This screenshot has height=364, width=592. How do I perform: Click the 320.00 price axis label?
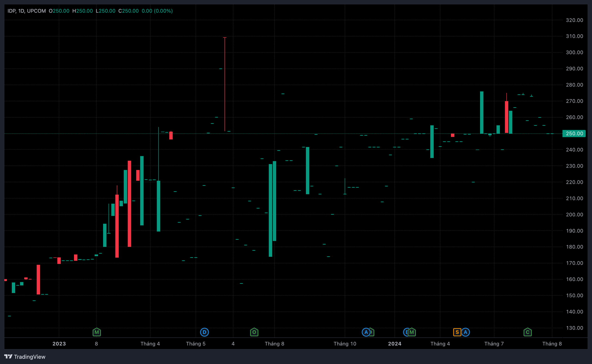click(574, 20)
